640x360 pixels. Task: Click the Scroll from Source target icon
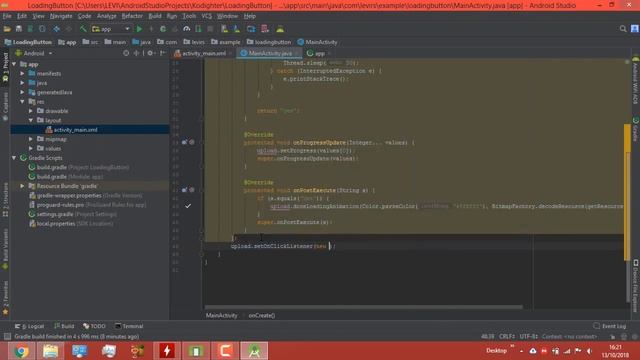point(126,53)
